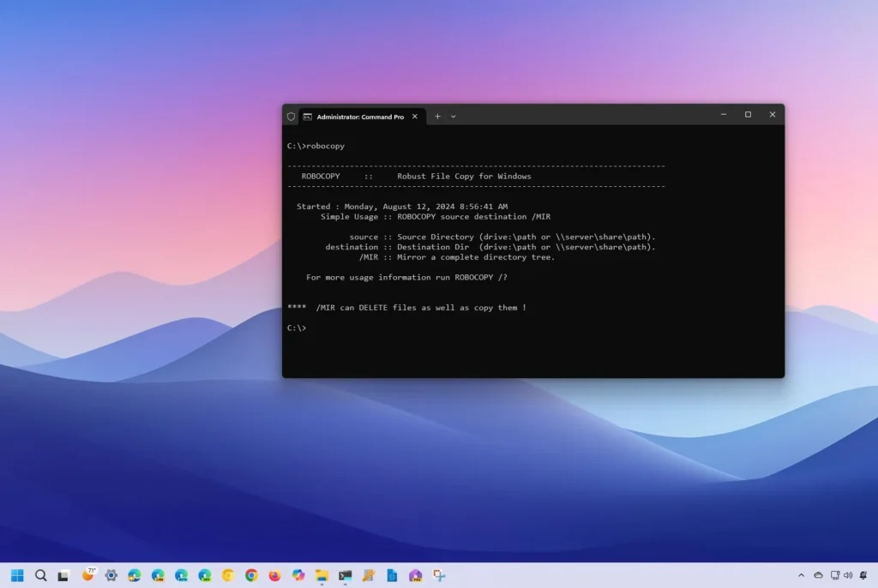Viewport: 878px width, 588px height.
Task: Click the 'destination :: Destination Dir' line
Action: (490, 246)
